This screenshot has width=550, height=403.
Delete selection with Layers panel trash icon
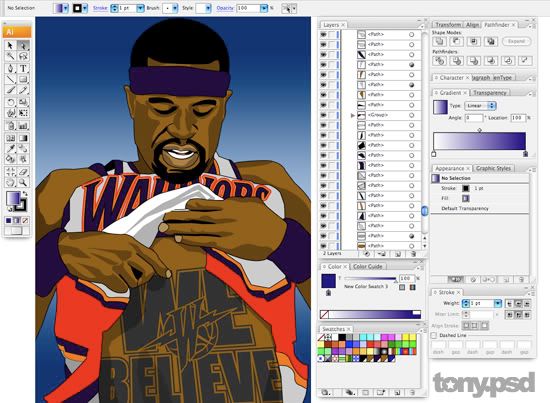413,254
